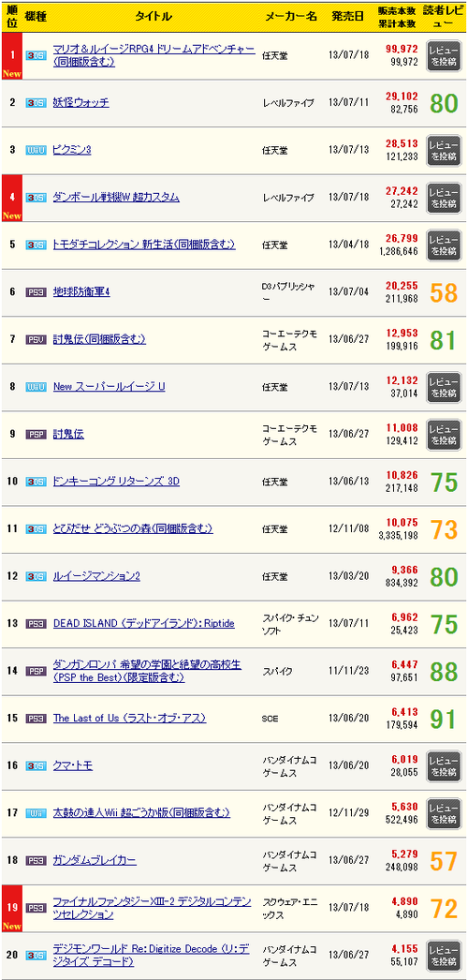
Task: Open the ダンボール戦機W 超カスタム link
Action: 116,198
